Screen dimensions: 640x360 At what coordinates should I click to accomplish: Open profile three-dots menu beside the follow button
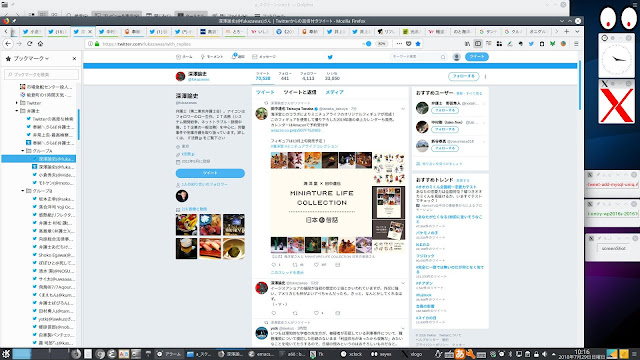485,76
